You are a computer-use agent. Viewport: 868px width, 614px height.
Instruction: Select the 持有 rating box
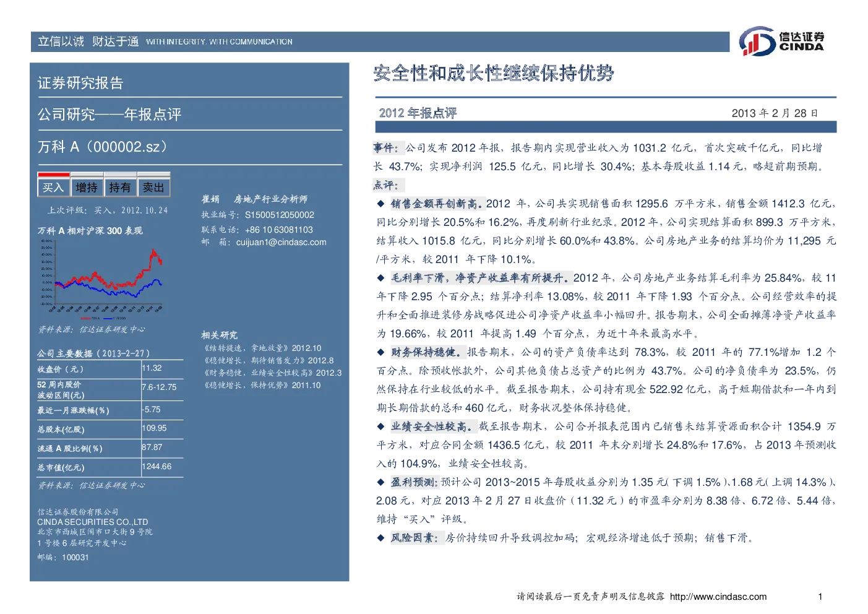(120, 187)
